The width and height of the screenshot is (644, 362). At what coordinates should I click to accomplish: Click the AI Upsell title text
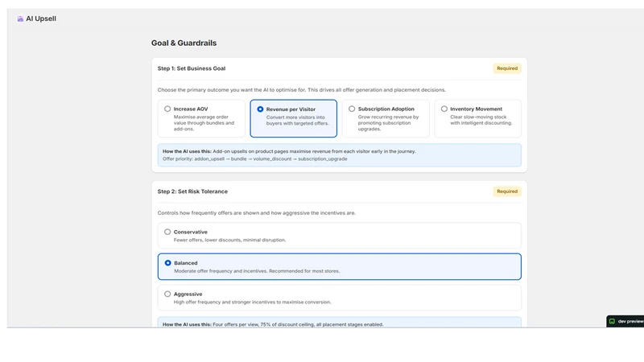point(41,19)
